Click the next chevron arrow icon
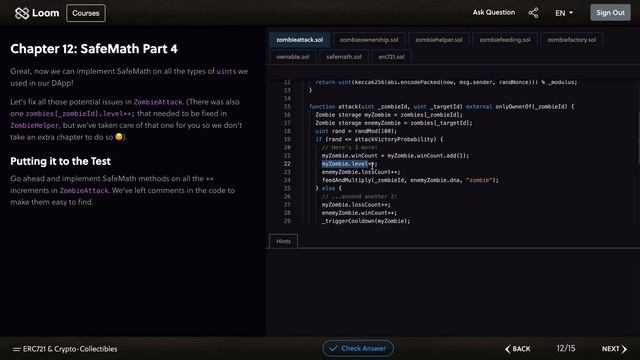The image size is (640, 360). (624, 349)
